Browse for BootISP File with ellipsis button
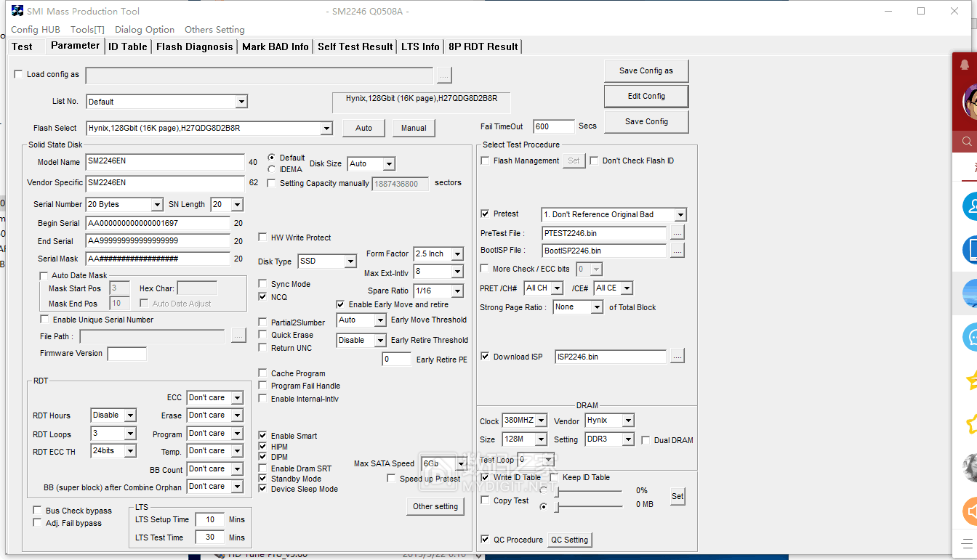Screen dimensions: 977x560 [x=677, y=251]
